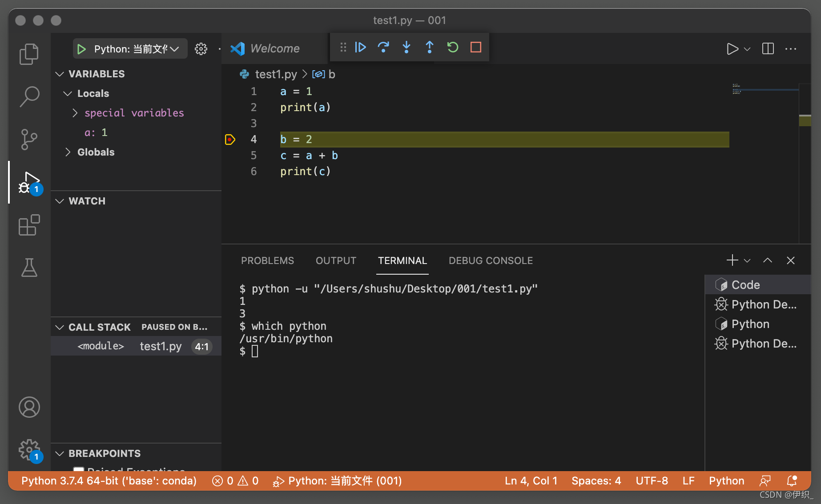Screen dimensions: 821x504
Task: Select the Python terminal entry
Action: pos(758,324)
